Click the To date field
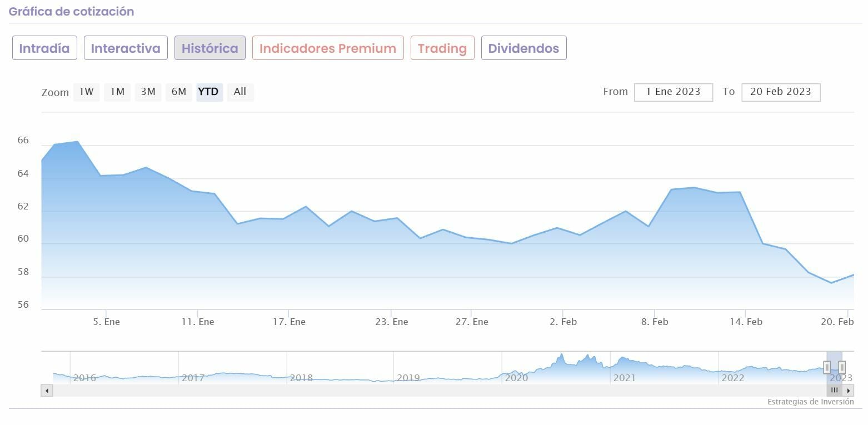The width and height of the screenshot is (868, 425). click(x=780, y=92)
